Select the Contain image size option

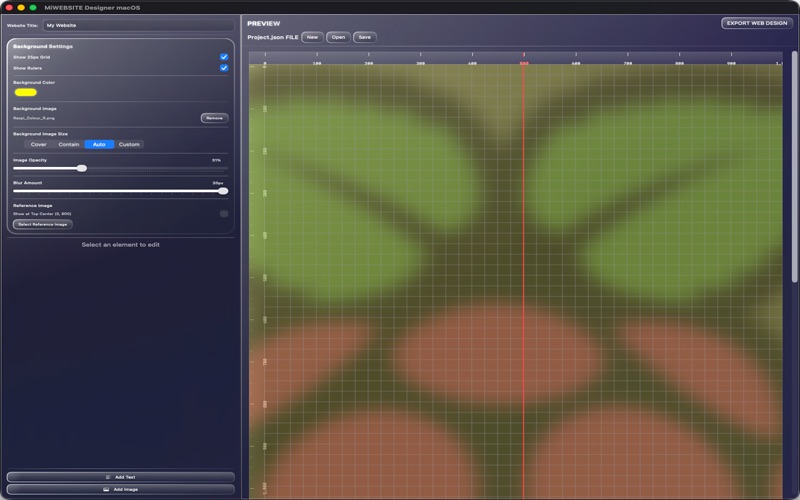pyautogui.click(x=69, y=144)
